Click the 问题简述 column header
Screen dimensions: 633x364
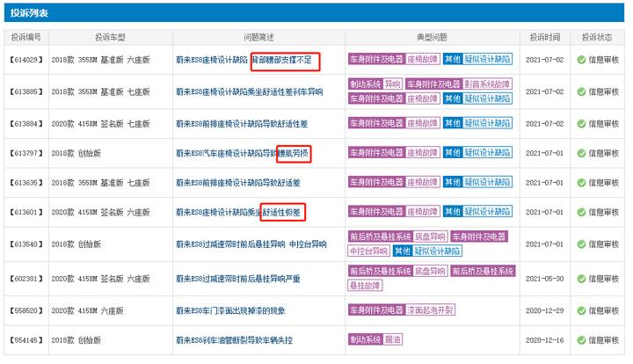point(258,37)
